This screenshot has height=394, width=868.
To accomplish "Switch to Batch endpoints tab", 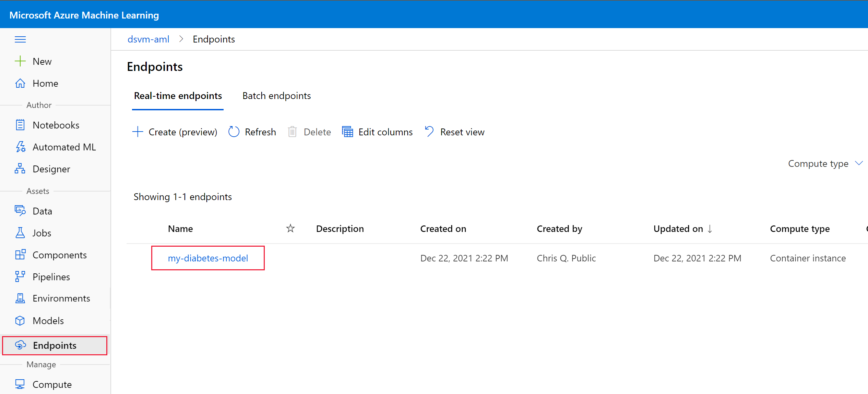I will coord(276,96).
